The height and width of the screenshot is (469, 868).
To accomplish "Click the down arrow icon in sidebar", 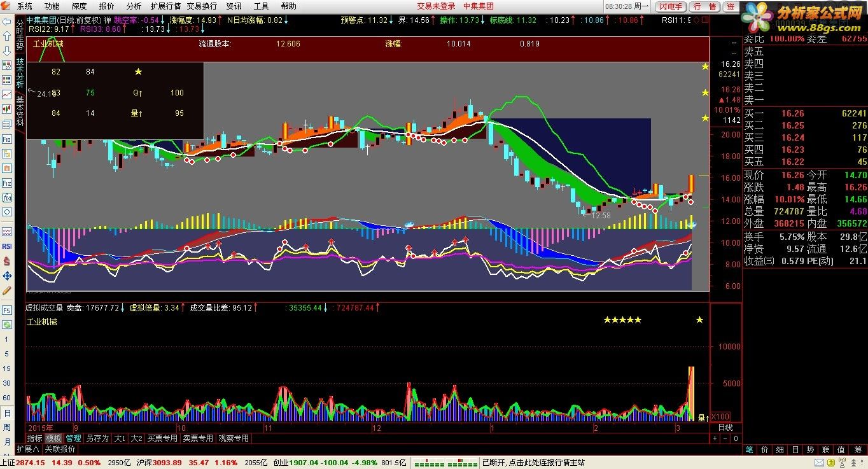I will (x=6, y=50).
